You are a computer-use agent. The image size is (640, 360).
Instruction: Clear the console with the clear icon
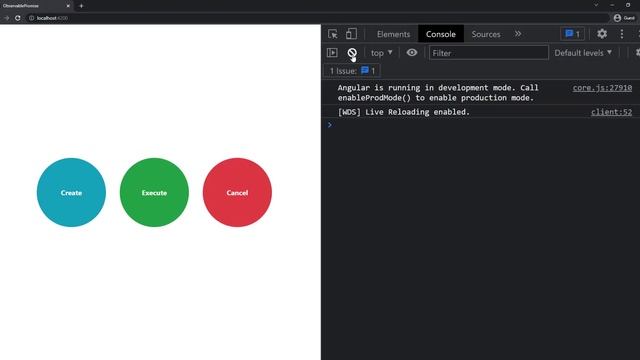[x=352, y=53]
